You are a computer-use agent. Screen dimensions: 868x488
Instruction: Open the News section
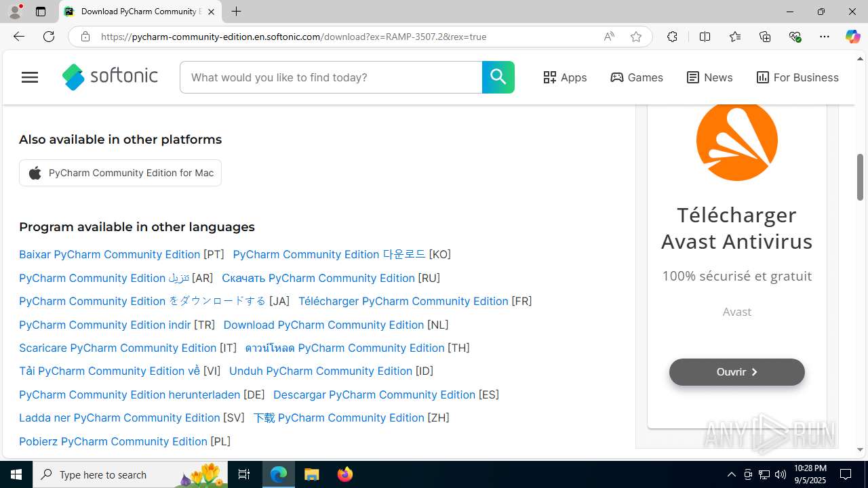[709, 77]
